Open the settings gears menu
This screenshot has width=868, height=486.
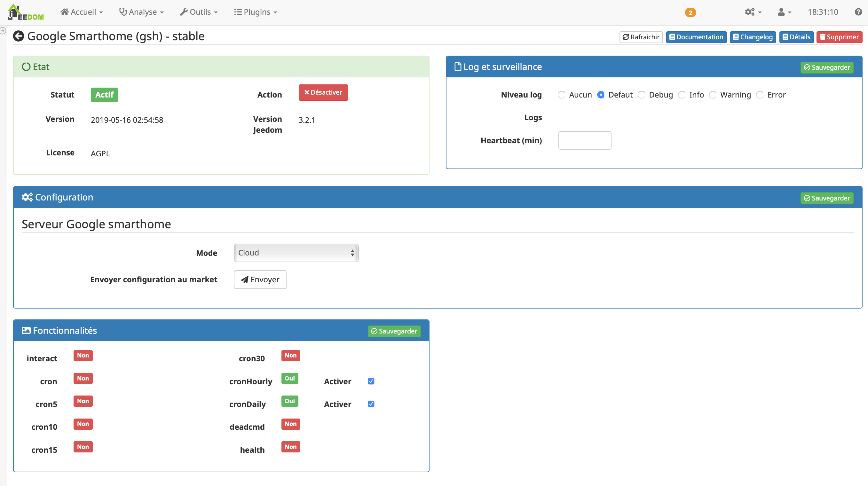pos(753,12)
